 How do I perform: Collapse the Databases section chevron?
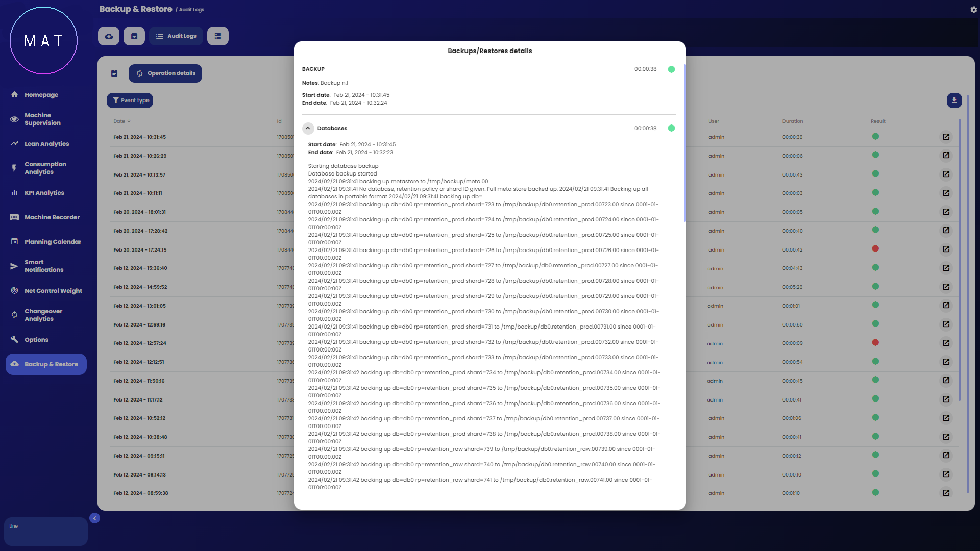308,128
